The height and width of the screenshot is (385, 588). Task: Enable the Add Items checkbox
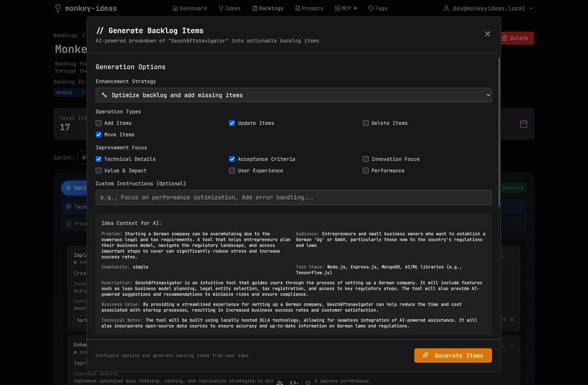tap(99, 123)
